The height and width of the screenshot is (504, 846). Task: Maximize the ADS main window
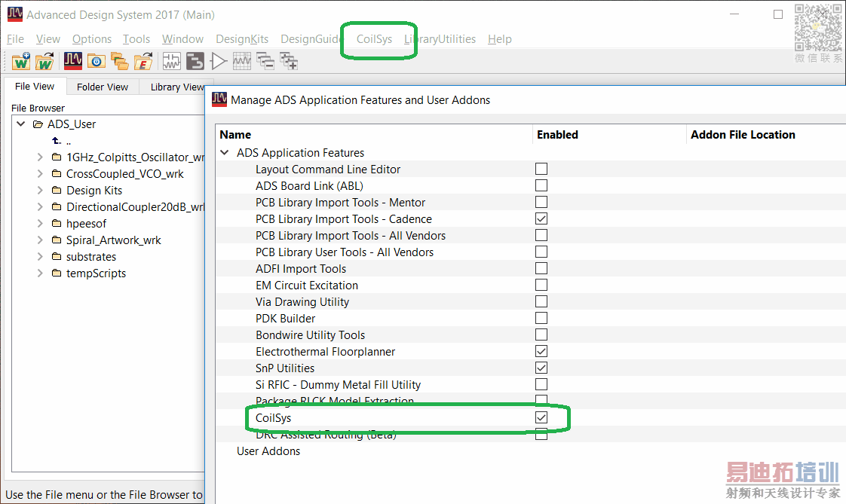click(778, 14)
